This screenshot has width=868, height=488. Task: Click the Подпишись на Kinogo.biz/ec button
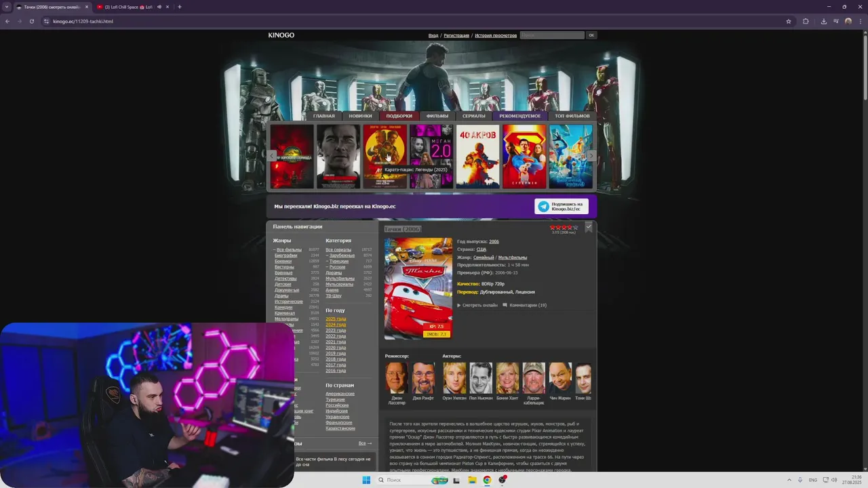[x=561, y=206]
